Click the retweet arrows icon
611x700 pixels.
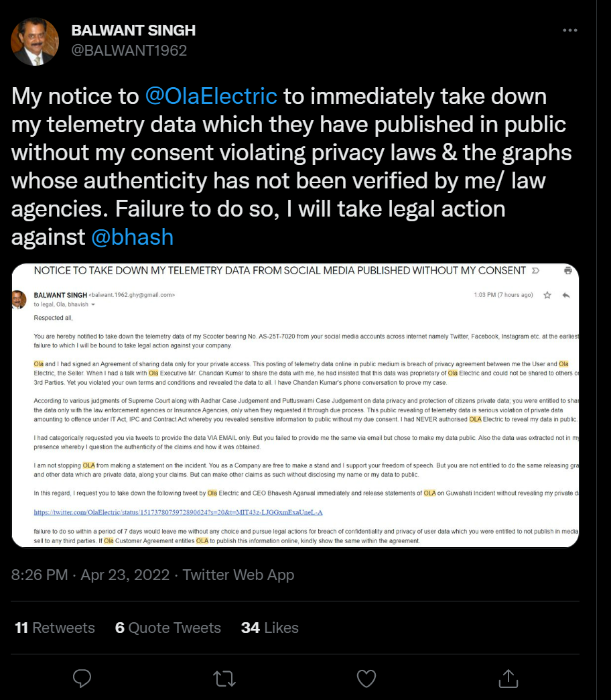(224, 678)
